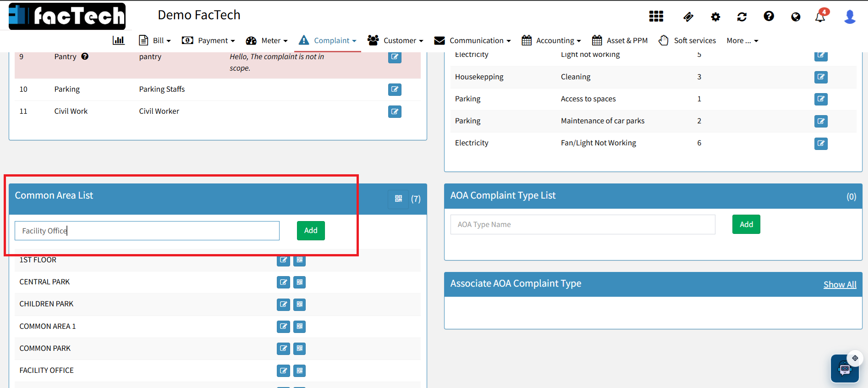Click help icon next to Pantry

[x=85, y=56]
